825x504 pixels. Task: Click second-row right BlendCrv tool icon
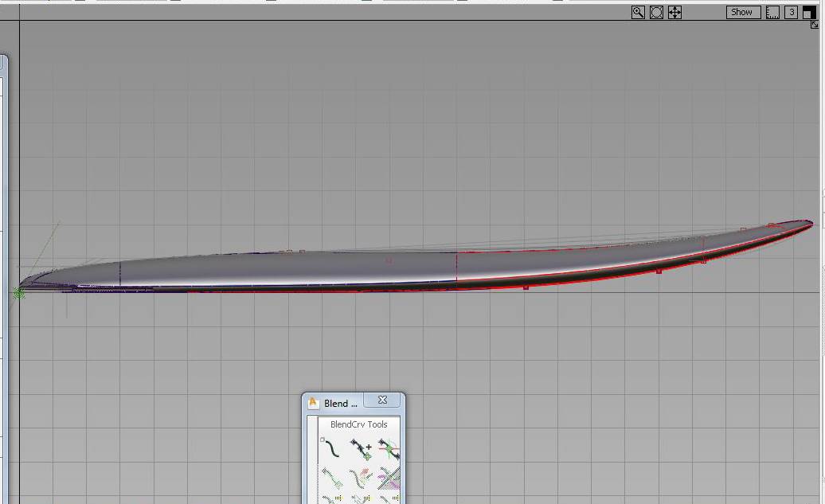(x=389, y=478)
